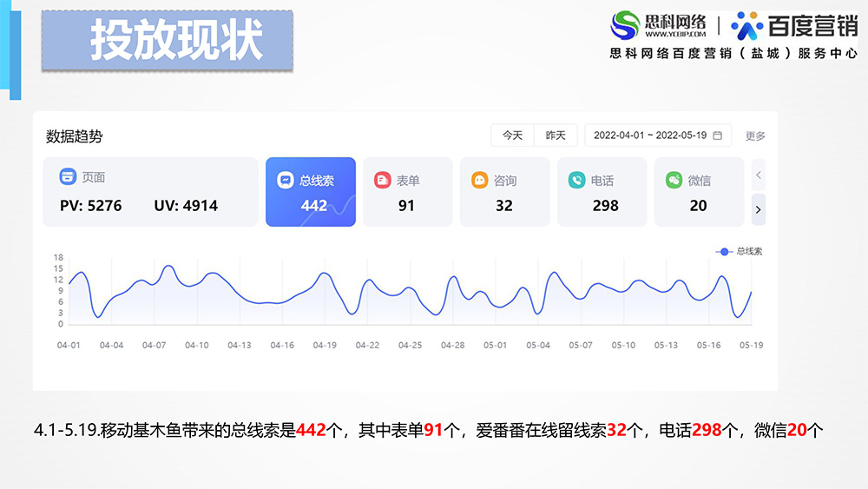The image size is (868, 489).
Task: Select the 昨天 time filter
Action: pos(556,135)
